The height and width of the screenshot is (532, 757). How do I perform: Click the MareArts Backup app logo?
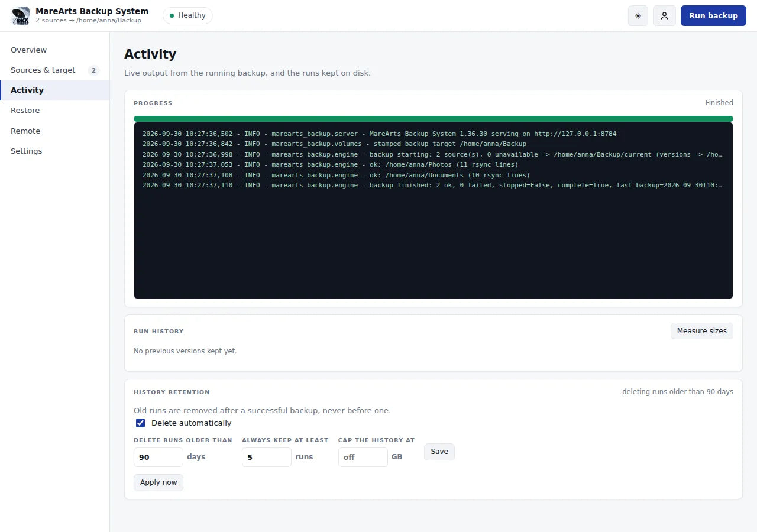coord(21,16)
